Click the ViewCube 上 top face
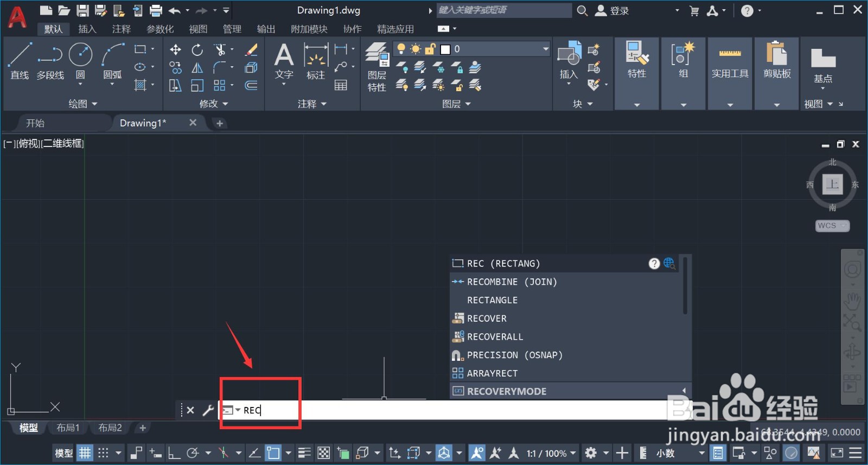868x465 pixels. 832,184
